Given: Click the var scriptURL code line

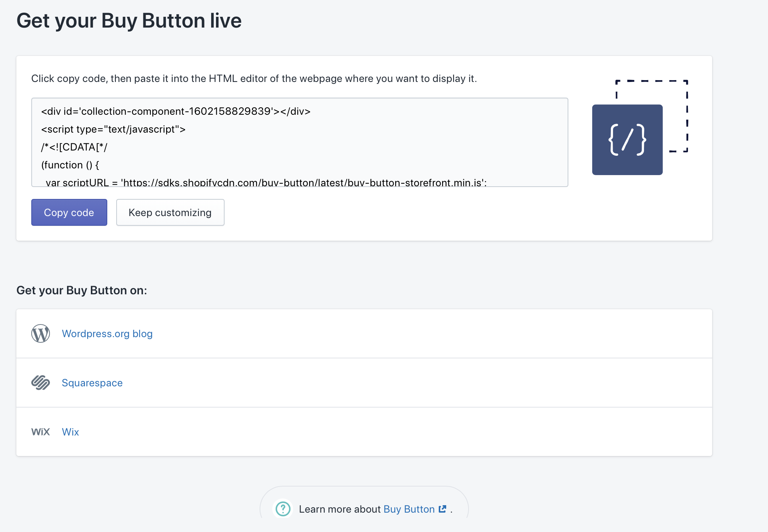Looking at the screenshot, I should point(266,182).
